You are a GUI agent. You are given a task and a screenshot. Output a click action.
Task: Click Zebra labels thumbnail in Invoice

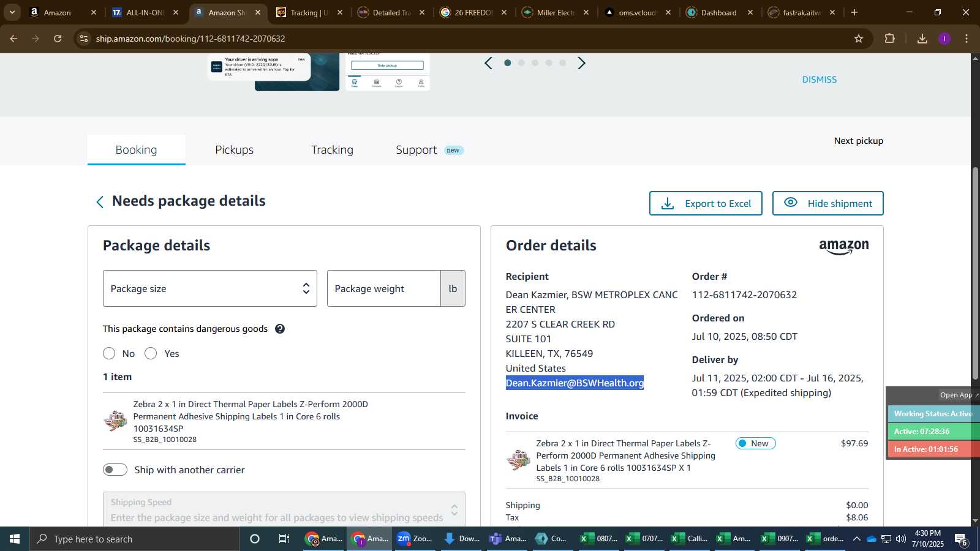(518, 460)
